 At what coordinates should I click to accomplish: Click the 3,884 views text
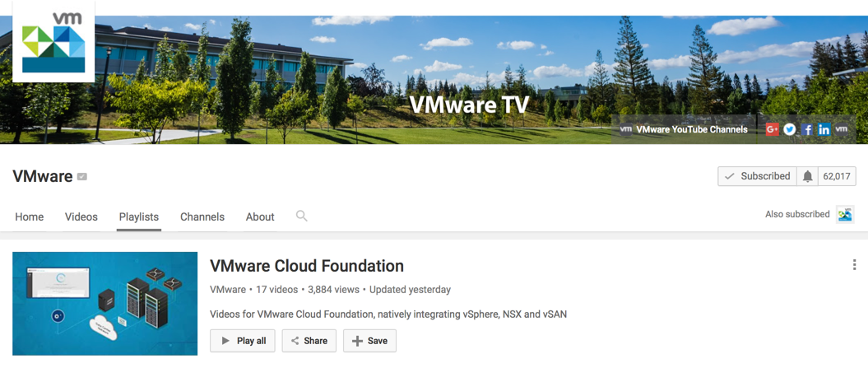tap(334, 289)
